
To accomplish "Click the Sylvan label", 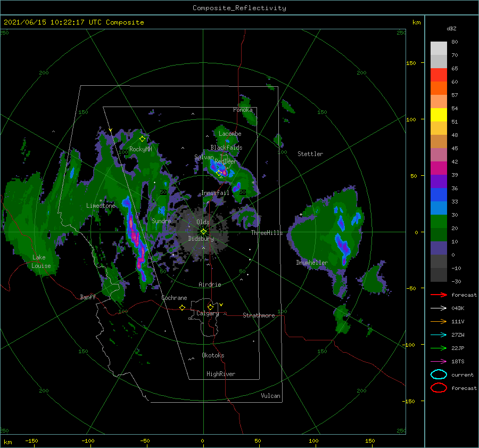I will click(204, 157).
